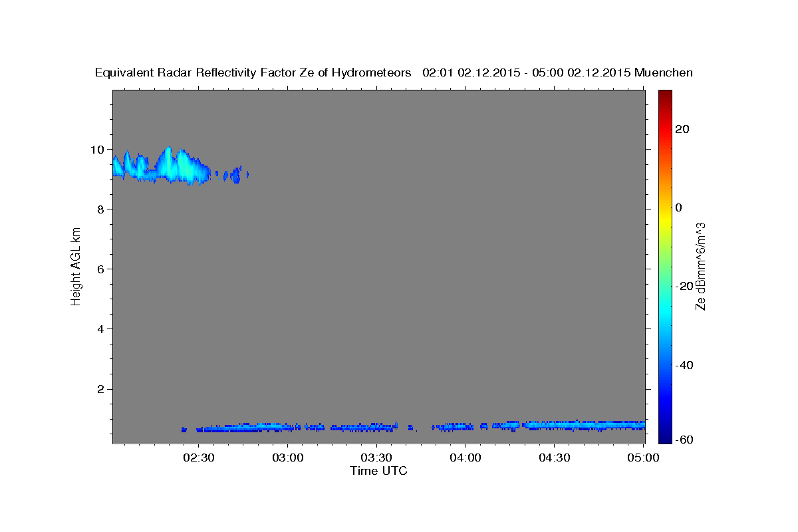The width and height of the screenshot is (798, 532).
Task: Click the height tick label 6
Action: 102,269
